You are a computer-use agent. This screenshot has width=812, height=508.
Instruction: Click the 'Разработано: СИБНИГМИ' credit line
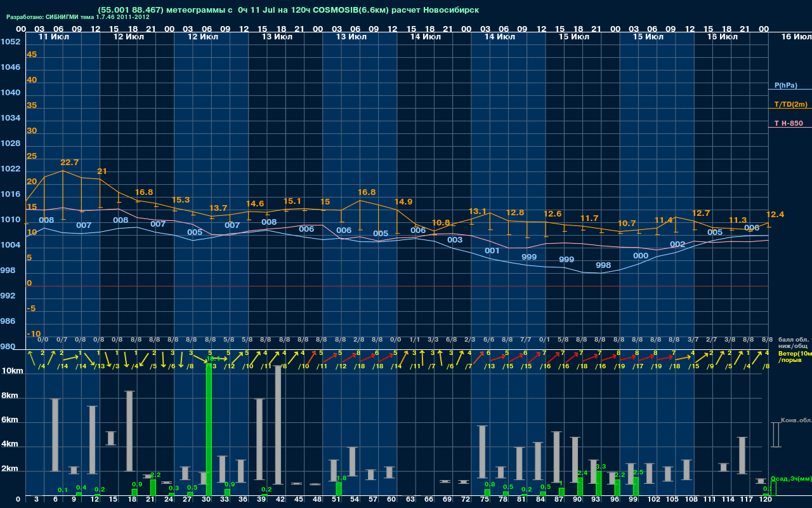[x=77, y=18]
